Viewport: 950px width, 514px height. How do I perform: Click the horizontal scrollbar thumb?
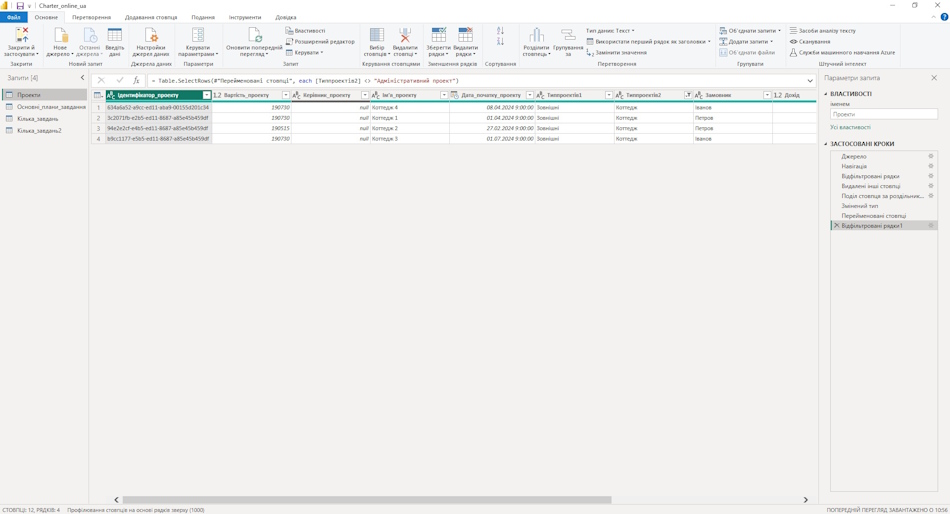[x=367, y=500]
